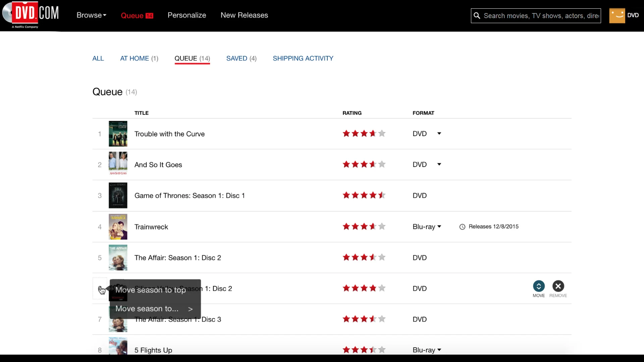Open Personalize in the top navigation

pos(187,15)
